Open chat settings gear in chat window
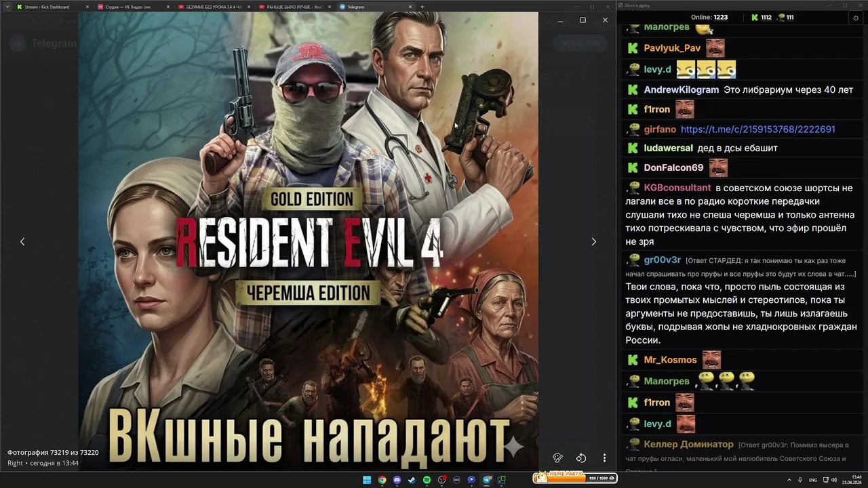The image size is (868, 488). [x=855, y=18]
